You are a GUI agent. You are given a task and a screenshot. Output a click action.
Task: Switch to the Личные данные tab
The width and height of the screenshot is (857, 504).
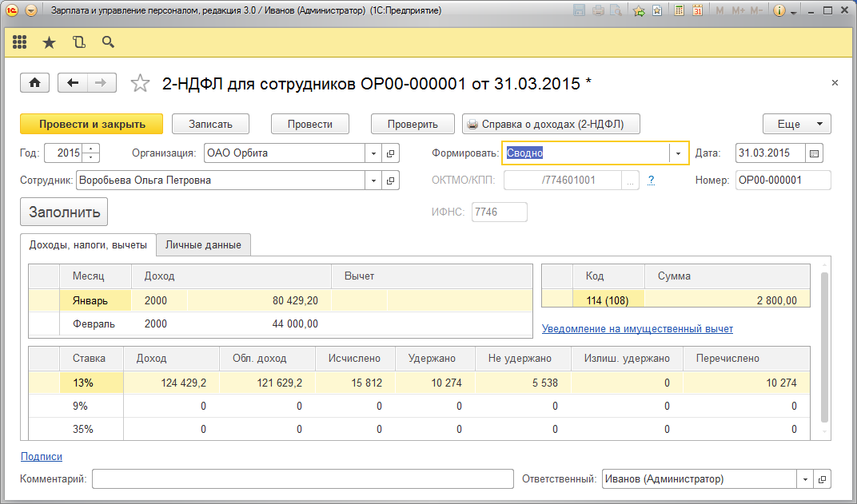pyautogui.click(x=203, y=244)
